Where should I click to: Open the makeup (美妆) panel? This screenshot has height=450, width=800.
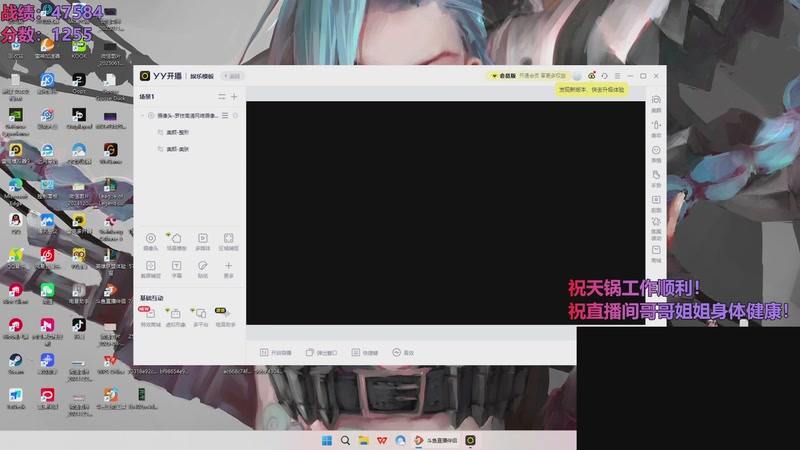656,129
